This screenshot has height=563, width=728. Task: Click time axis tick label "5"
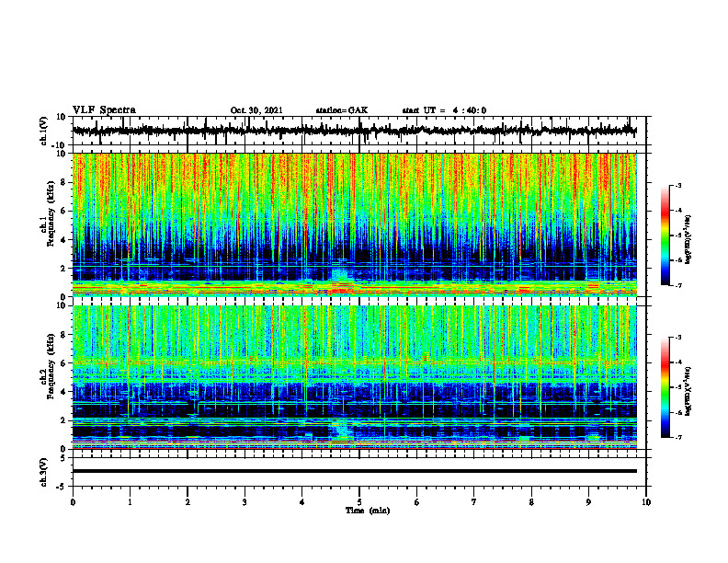coord(359,502)
